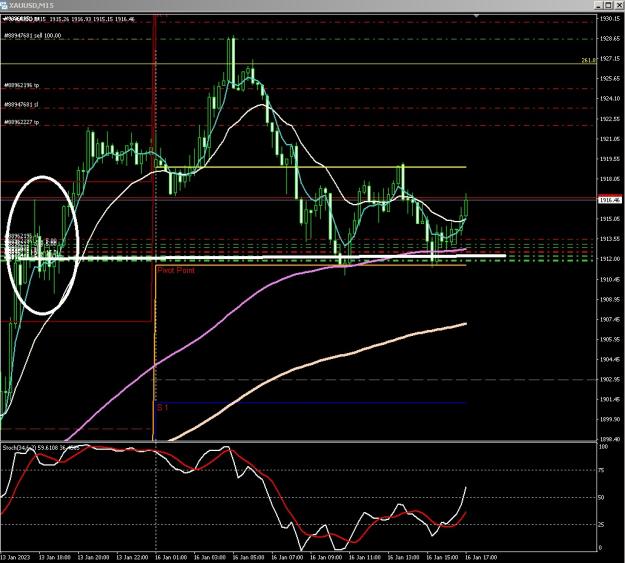Click the '16 Jan 07:00' time axis label
This screenshot has width=625, height=563.
point(287,557)
